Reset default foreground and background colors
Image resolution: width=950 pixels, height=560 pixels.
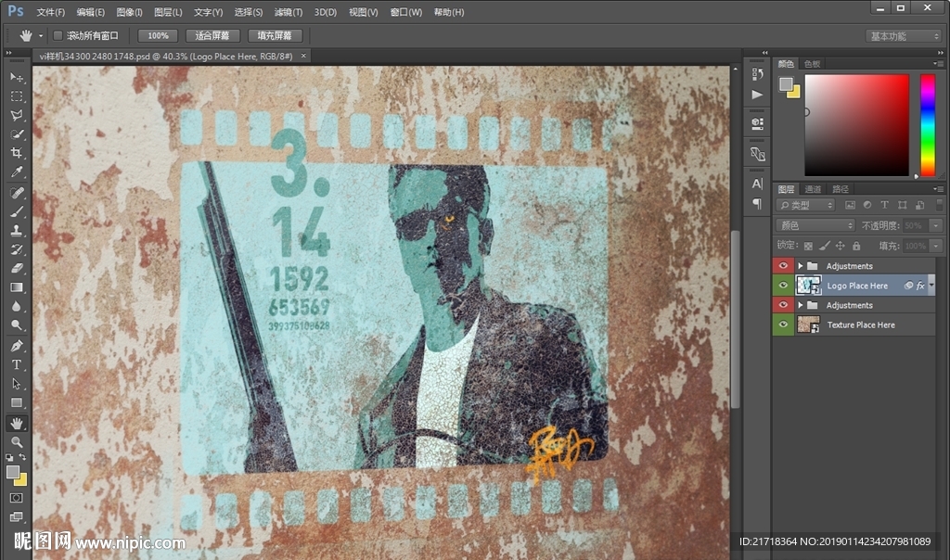point(9,457)
